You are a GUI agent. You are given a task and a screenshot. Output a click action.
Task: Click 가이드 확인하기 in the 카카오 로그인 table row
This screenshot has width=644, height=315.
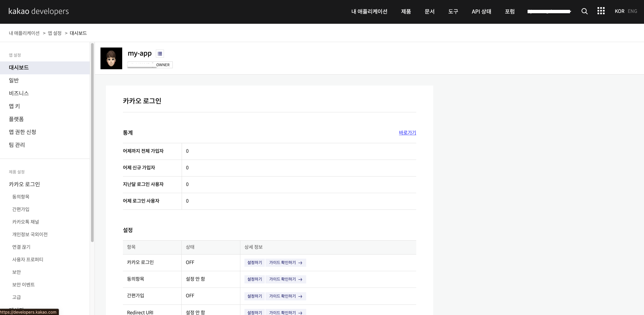(x=286, y=263)
